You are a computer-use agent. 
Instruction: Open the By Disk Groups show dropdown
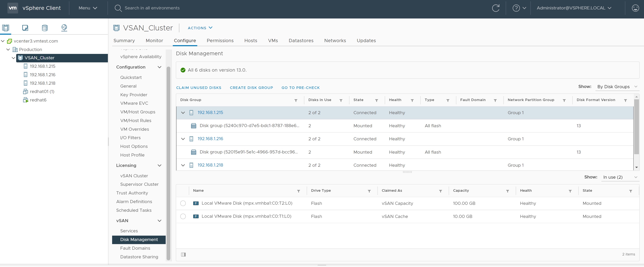pyautogui.click(x=617, y=87)
